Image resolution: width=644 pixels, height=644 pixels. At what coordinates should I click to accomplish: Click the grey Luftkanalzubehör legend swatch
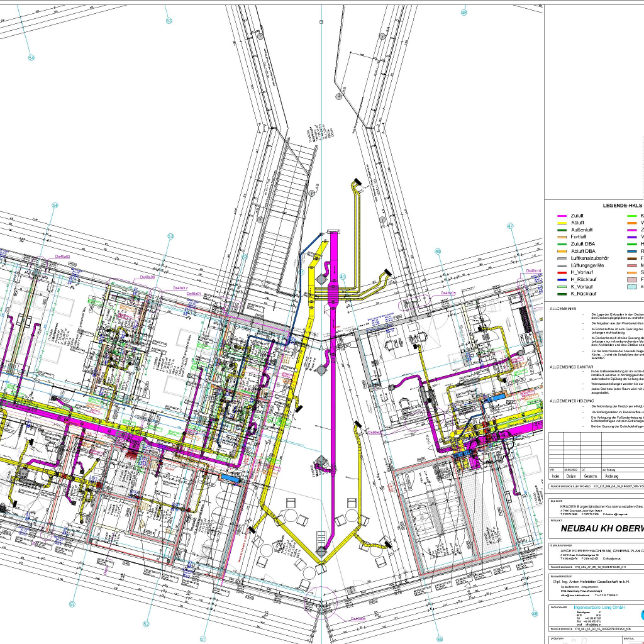pos(562,258)
